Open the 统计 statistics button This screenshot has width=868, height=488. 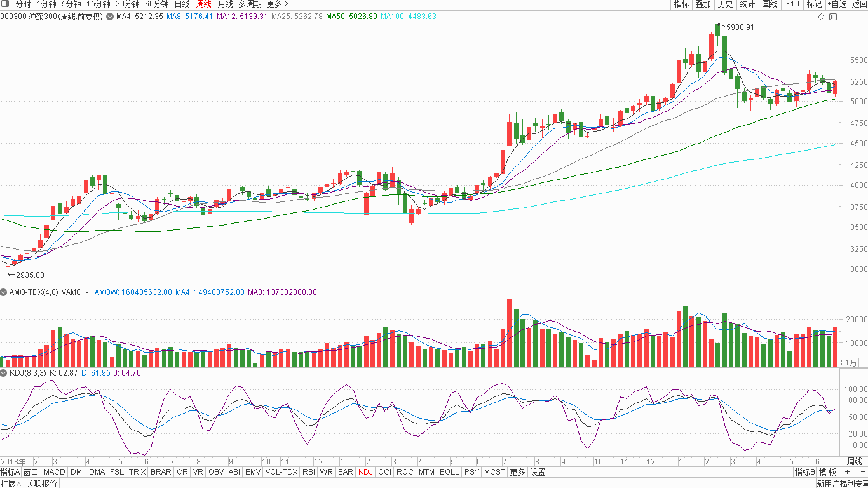(x=748, y=4)
